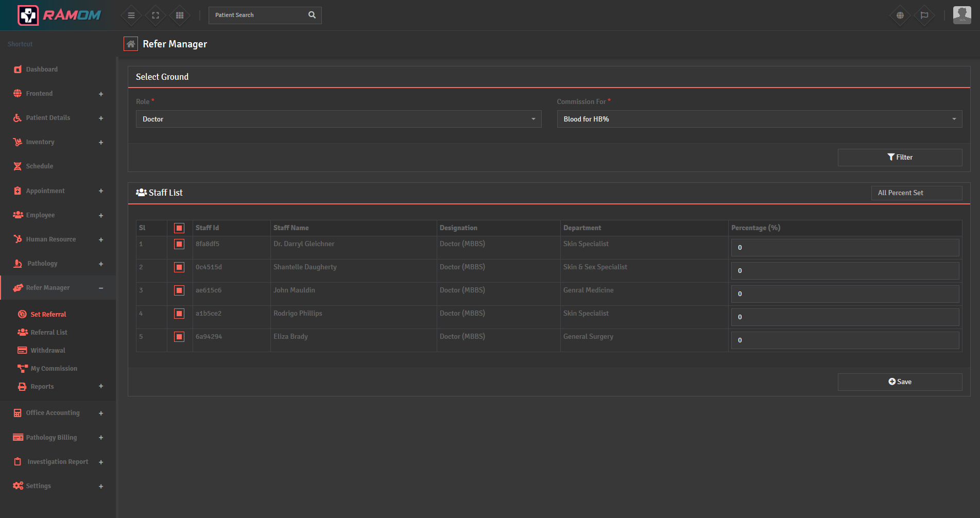Viewport: 980px width, 518px height.
Task: Open the Dashboard from the sidebar
Action: (42, 69)
